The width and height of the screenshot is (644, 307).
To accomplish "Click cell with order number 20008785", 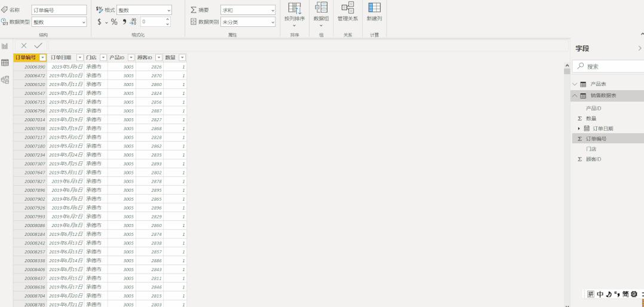I will tap(30, 305).
